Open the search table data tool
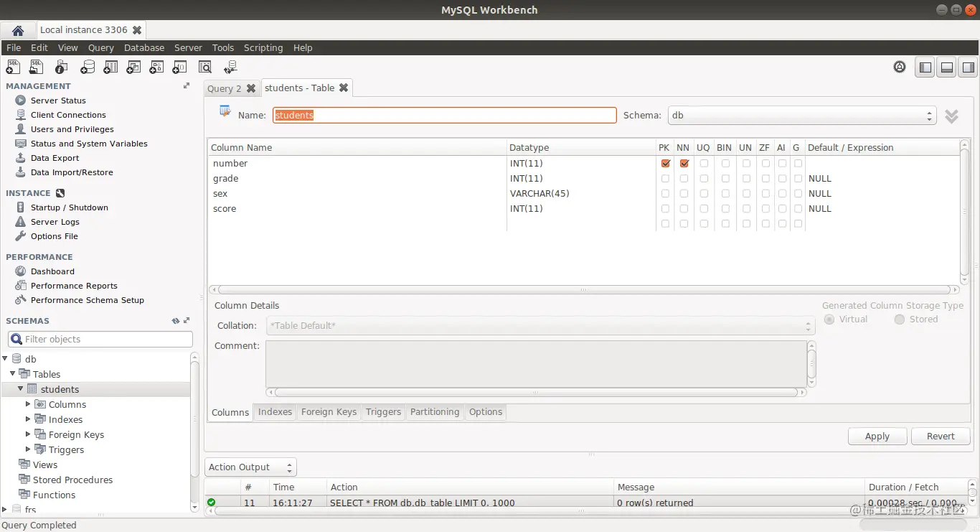The image size is (980, 532). [204, 67]
